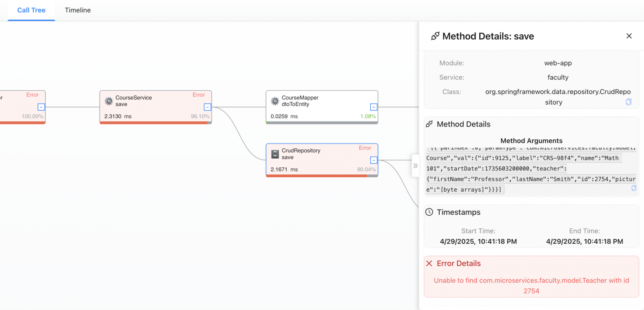Close the Method Details panel
This screenshot has height=310, width=644.
point(629,36)
